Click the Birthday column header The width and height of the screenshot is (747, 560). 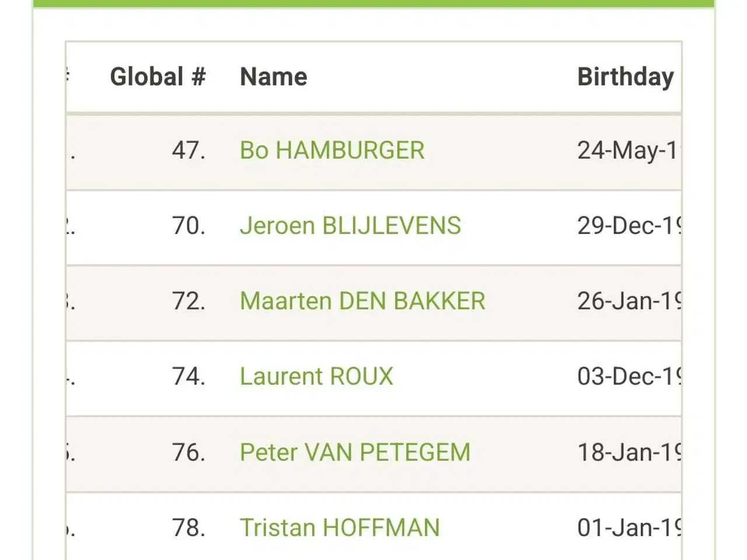coord(625,77)
